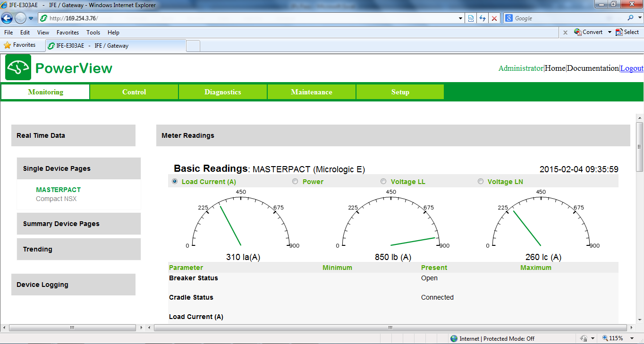Select the Load Current (A) radio button
Screen dimensions: 644x344
pyautogui.click(x=175, y=181)
